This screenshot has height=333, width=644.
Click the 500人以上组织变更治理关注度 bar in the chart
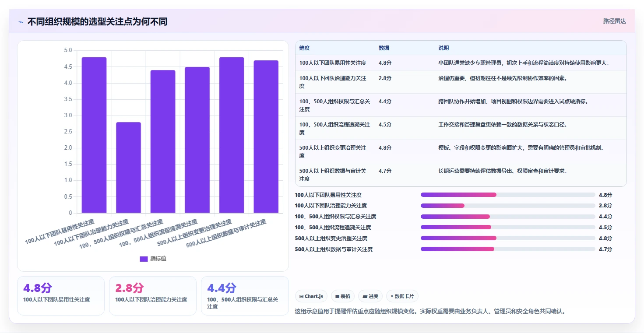(232, 135)
